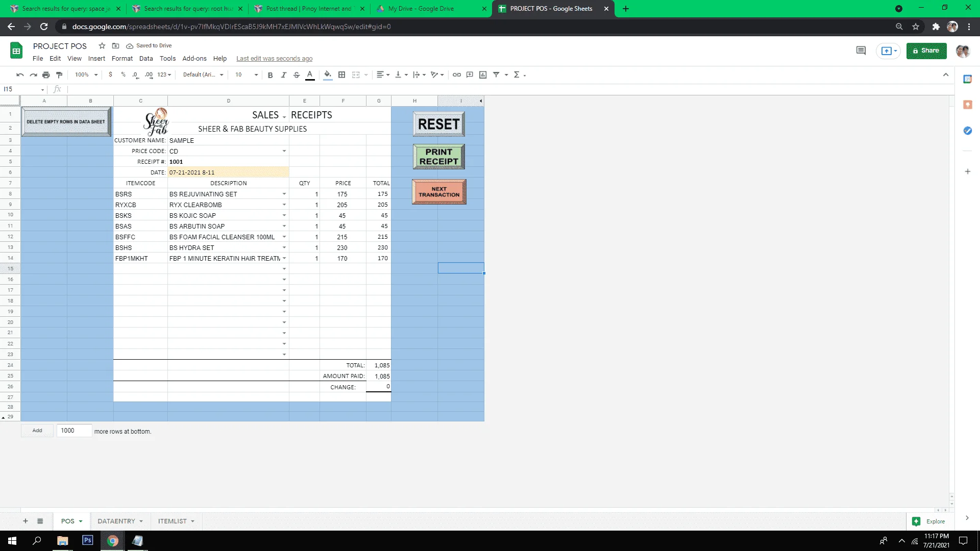Click the Print icon in toolbar
Viewport: 980px width, 551px height.
[x=46, y=74]
